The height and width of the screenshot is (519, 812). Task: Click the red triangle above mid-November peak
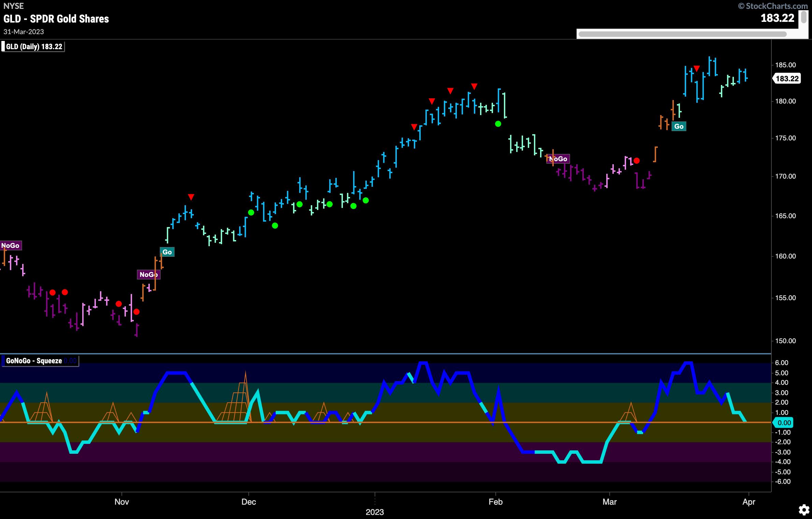pos(191,197)
